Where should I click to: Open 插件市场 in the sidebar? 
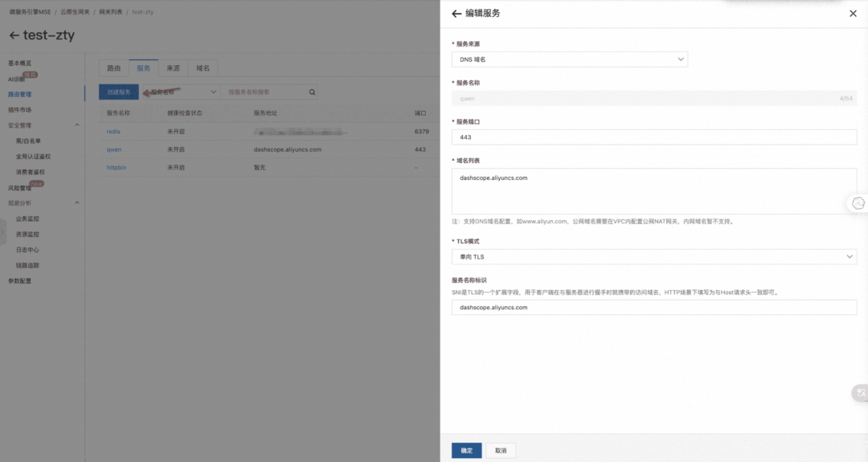point(20,110)
